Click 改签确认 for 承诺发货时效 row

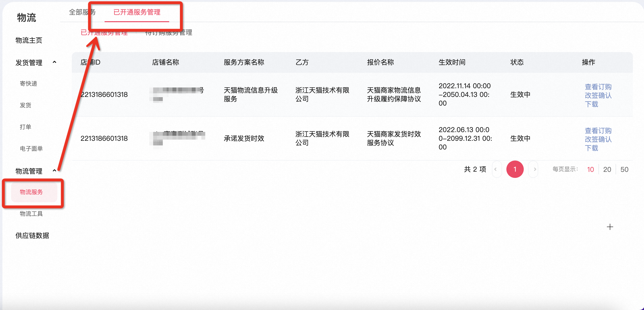click(598, 139)
